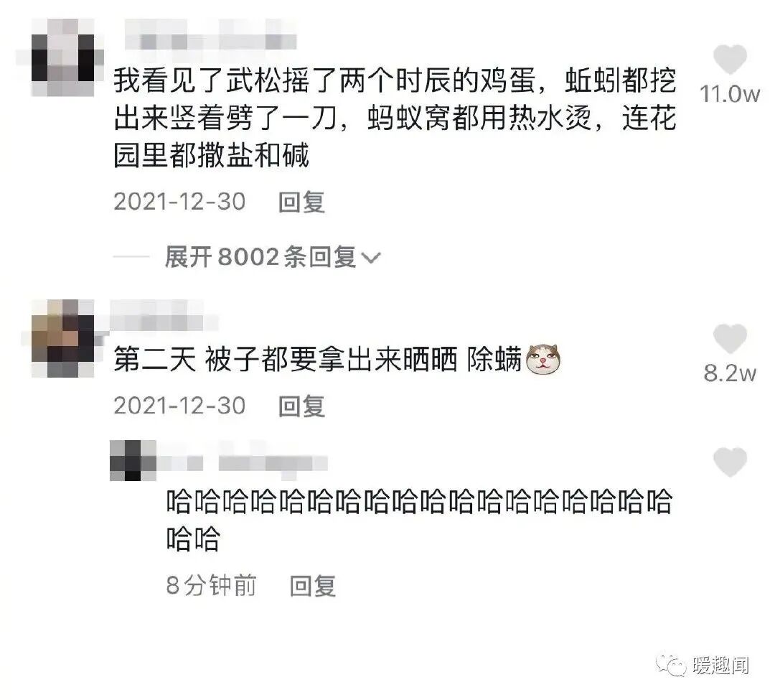Screen dimensions: 775x700
Task: Click the 武松摇了两个时辰的鸡蛋 comment text
Action: tap(395, 118)
